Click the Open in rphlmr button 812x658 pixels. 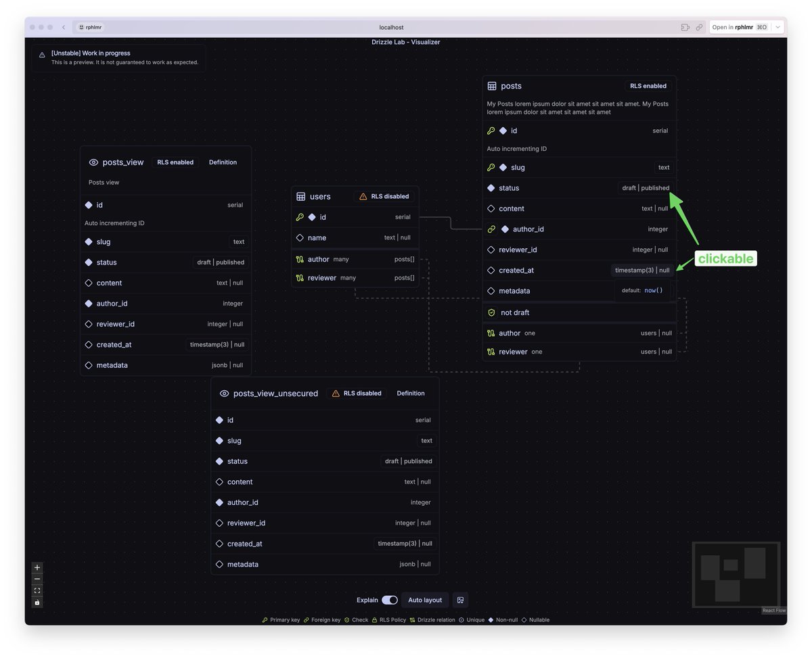coord(740,27)
